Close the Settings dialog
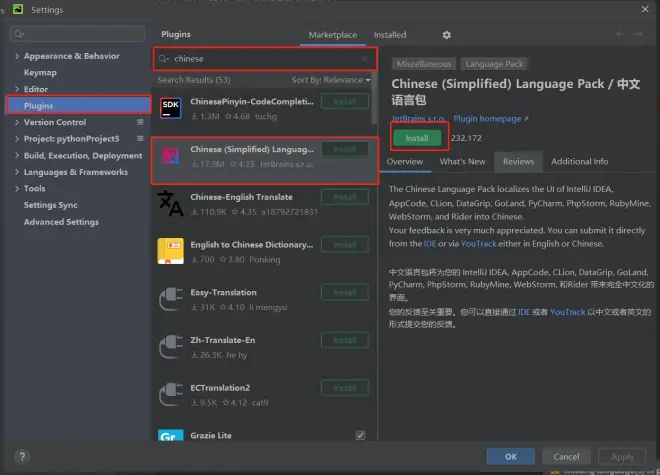Image resolution: width=660 pixels, height=475 pixels. [645, 9]
